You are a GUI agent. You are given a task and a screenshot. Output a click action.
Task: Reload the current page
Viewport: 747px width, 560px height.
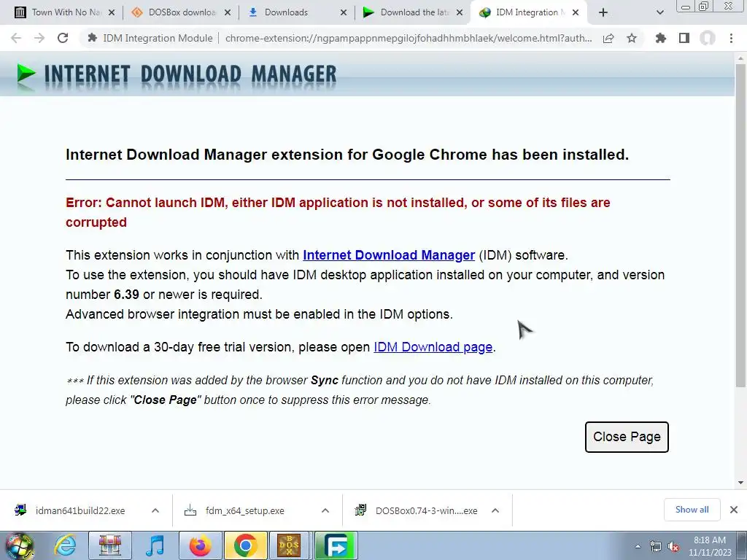(x=63, y=38)
